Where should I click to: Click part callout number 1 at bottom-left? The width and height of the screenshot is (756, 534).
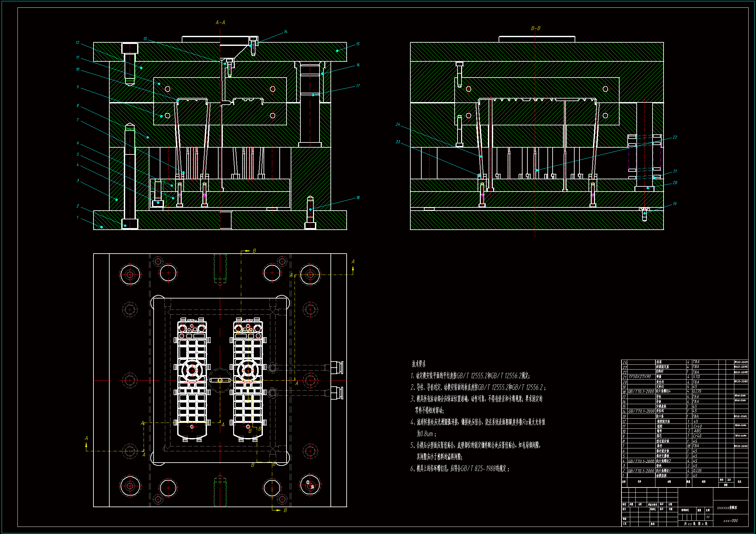point(78,217)
